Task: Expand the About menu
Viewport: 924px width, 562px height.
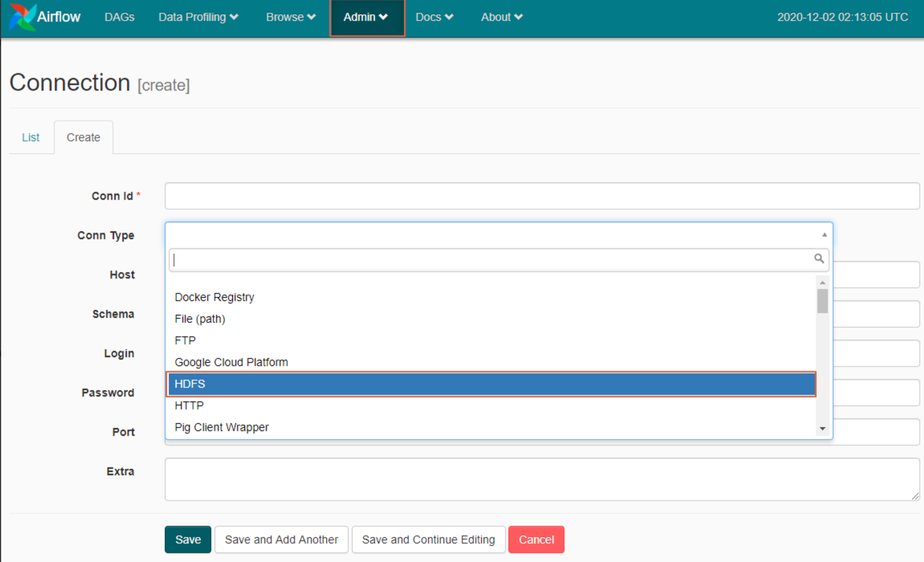Action: (x=502, y=17)
